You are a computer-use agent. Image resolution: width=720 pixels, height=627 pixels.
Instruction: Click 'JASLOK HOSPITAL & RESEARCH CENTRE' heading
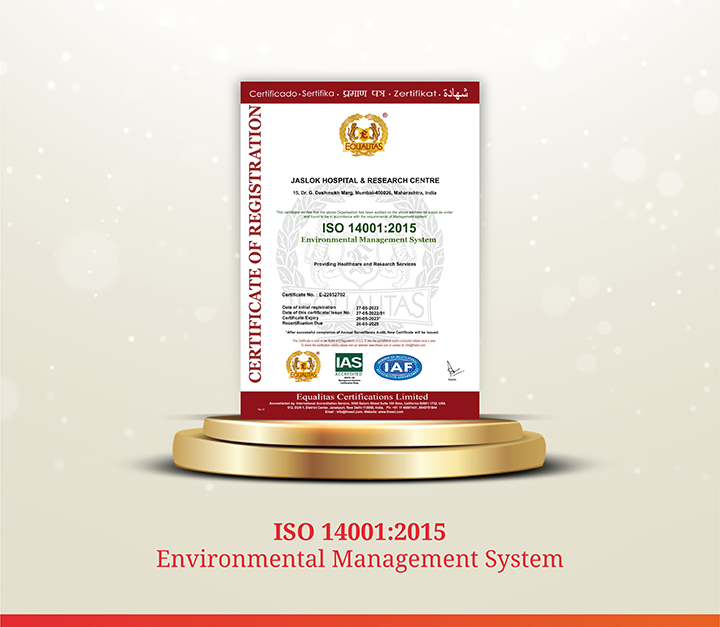[x=365, y=181]
